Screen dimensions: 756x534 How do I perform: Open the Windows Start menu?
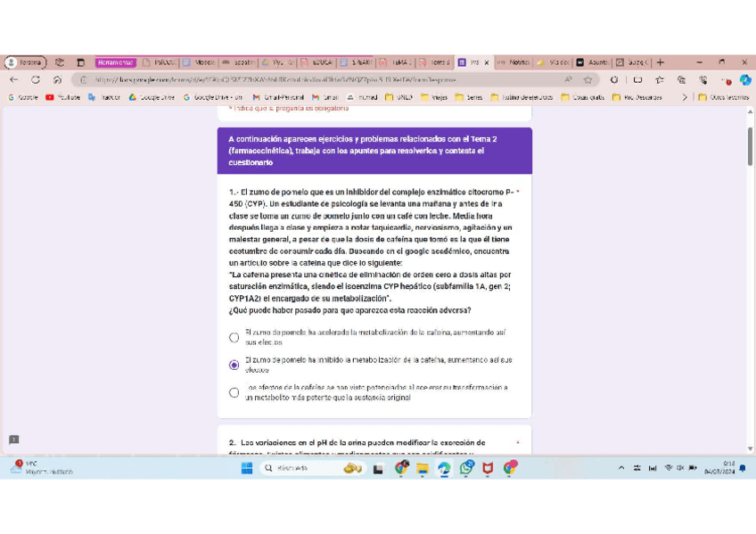tap(247, 467)
